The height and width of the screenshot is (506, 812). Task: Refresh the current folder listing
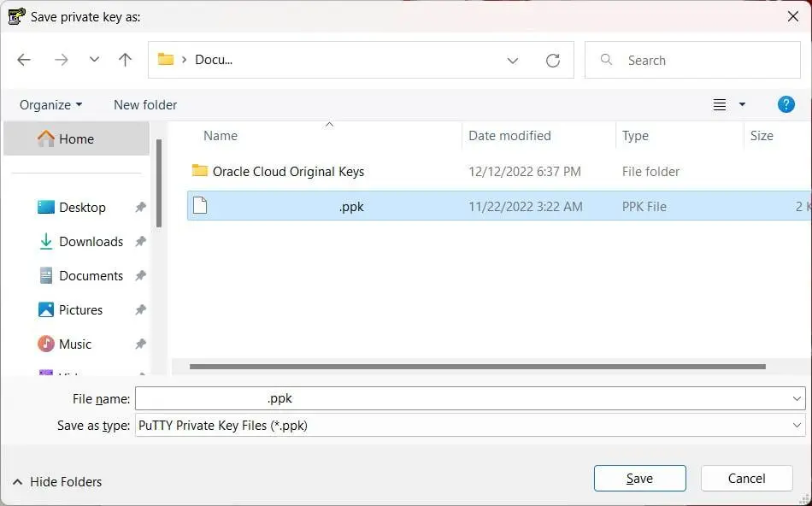pos(552,61)
